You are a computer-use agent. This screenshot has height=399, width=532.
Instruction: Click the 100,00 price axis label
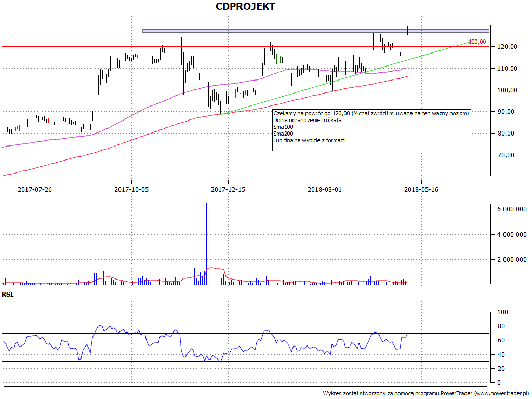click(507, 90)
